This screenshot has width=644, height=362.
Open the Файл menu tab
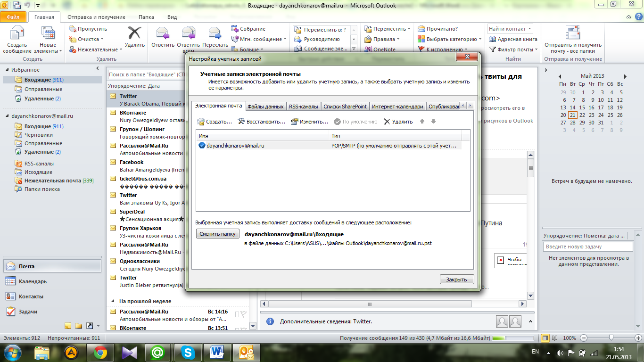point(13,17)
